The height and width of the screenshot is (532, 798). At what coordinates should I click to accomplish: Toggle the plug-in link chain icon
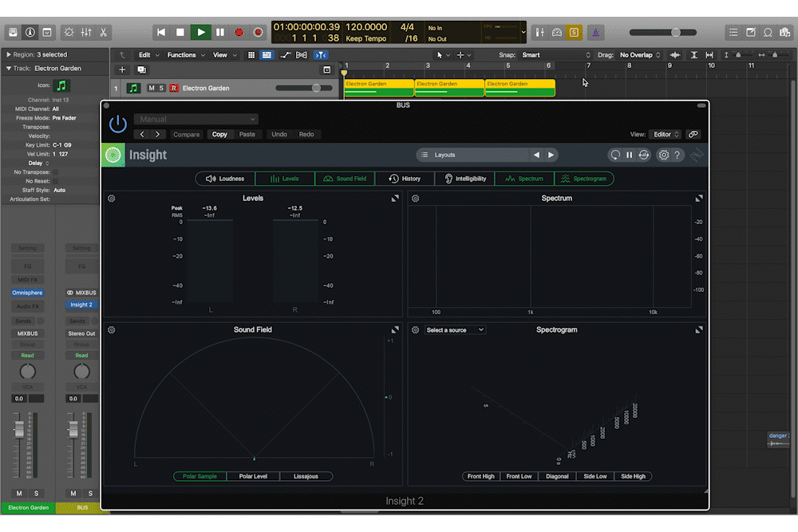tap(693, 134)
